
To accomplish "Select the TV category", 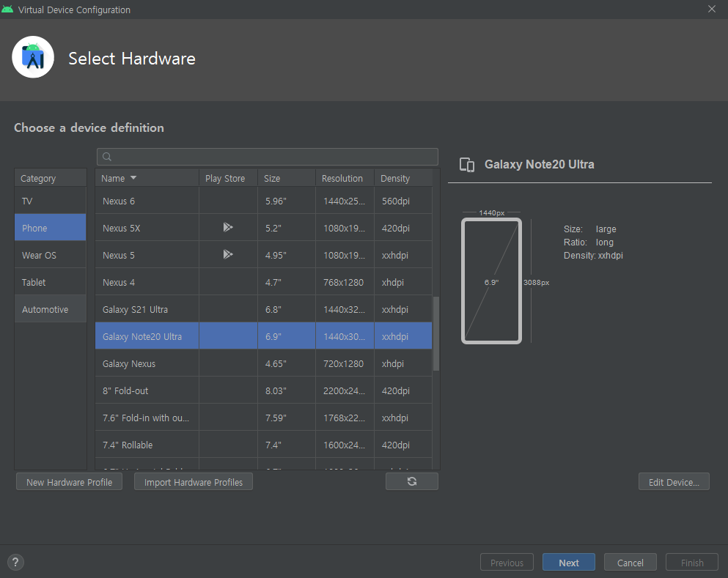I will click(x=50, y=201).
